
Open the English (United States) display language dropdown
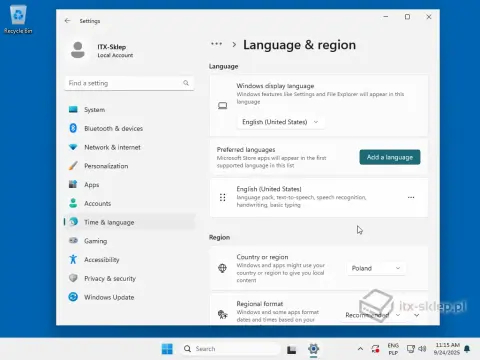pyautogui.click(x=280, y=122)
